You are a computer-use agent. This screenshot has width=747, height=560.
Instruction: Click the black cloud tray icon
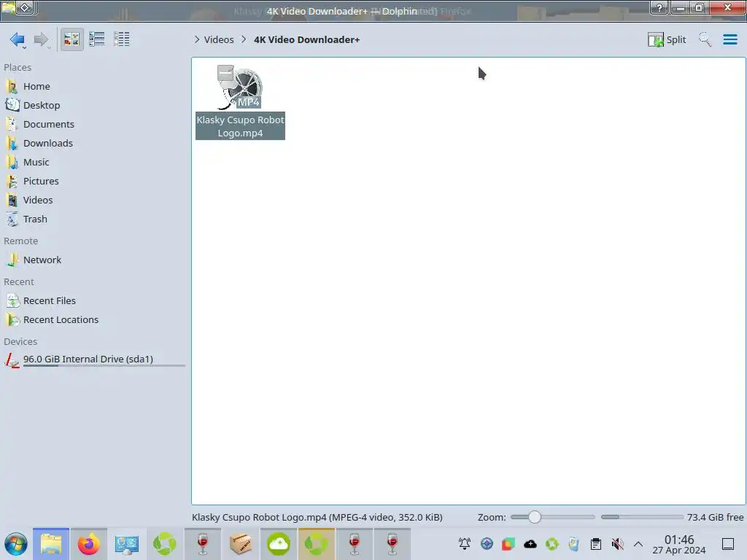click(x=530, y=544)
